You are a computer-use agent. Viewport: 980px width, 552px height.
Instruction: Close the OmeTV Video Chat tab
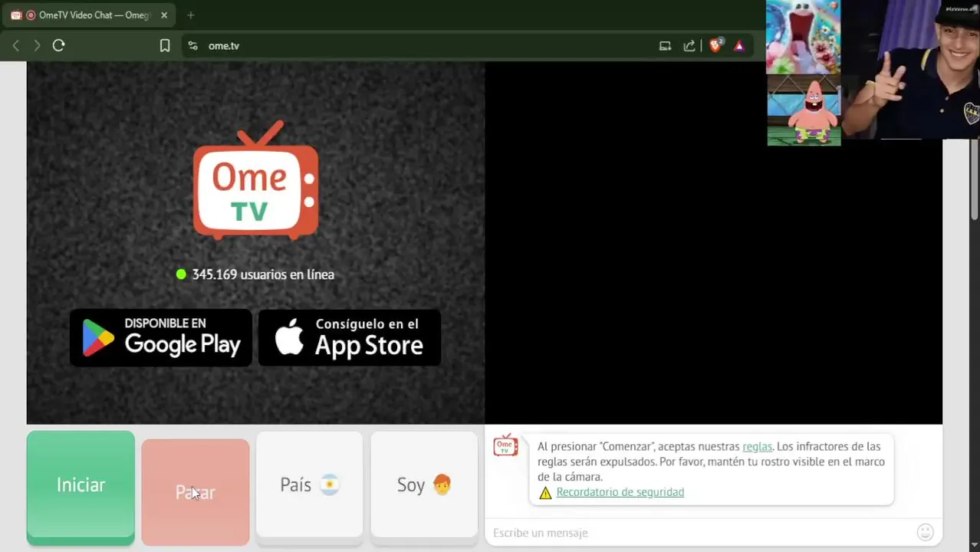pos(164,15)
